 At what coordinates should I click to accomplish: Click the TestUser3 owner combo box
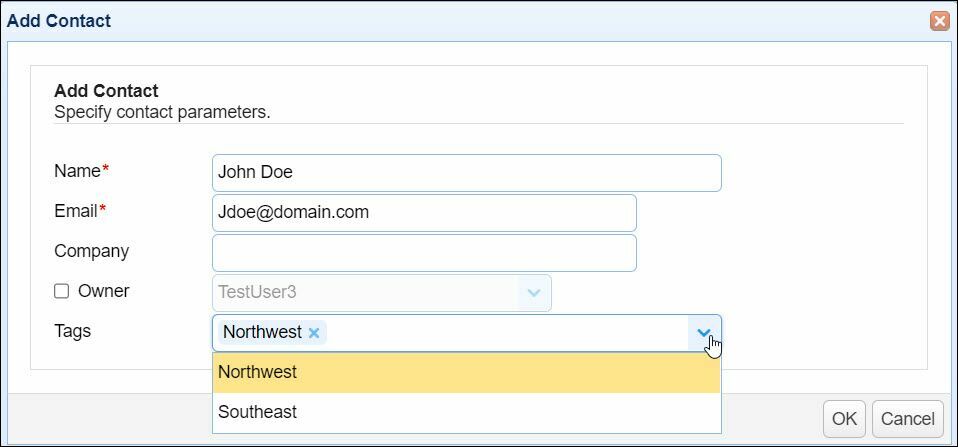[x=365, y=293]
